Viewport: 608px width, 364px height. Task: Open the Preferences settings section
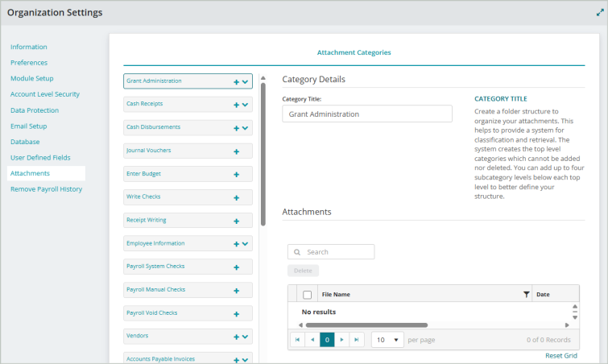pos(29,63)
